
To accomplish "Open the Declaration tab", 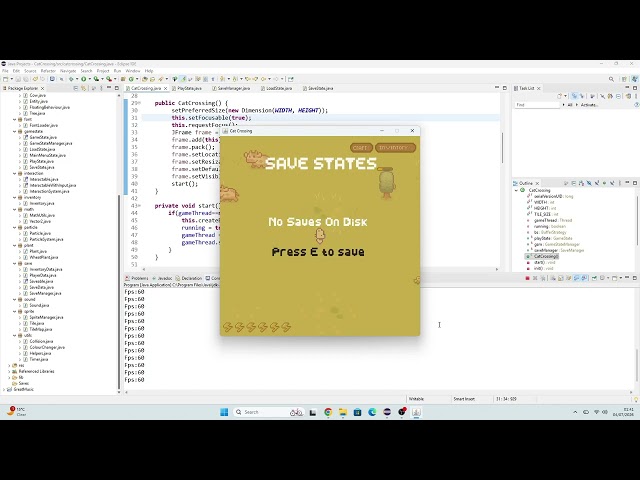I will (189, 278).
